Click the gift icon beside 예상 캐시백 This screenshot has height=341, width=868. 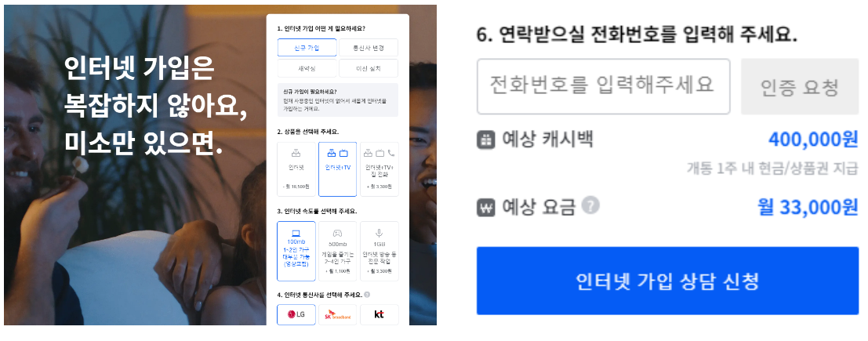coord(485,140)
